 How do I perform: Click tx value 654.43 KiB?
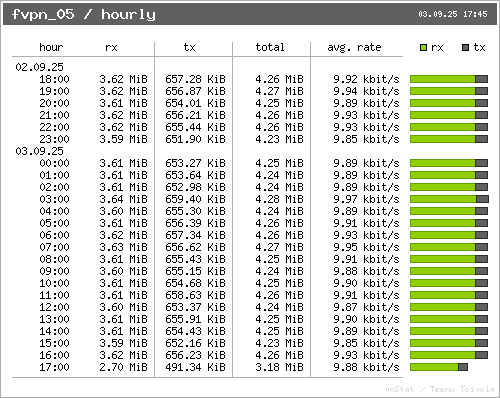[195, 331]
